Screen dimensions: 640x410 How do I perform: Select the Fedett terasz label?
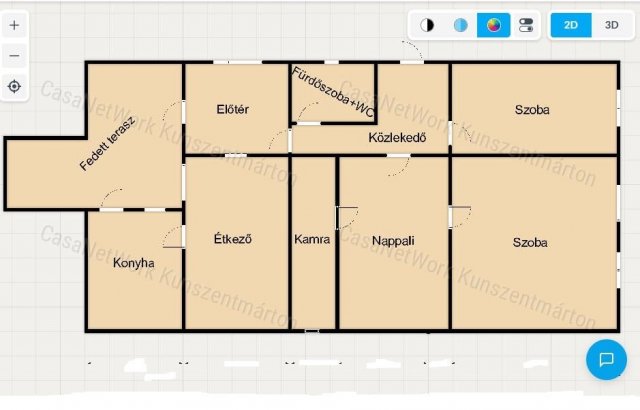click(x=107, y=143)
